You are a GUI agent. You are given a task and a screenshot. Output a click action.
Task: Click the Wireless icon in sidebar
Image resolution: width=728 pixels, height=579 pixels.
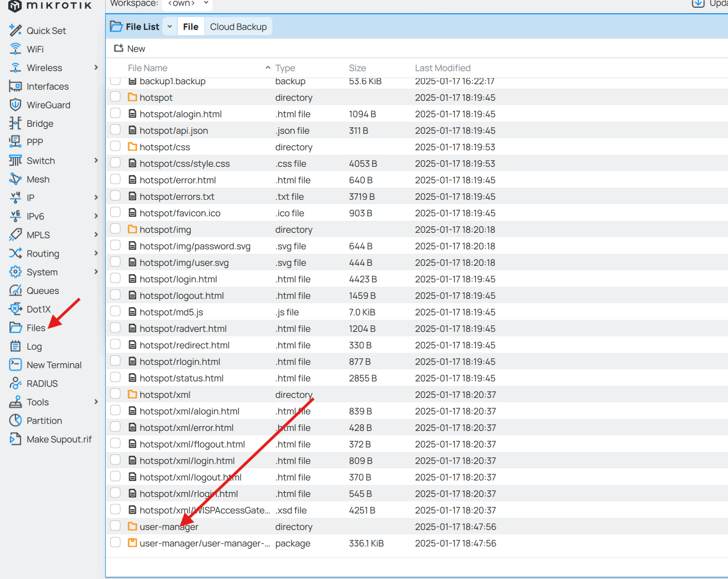click(15, 68)
